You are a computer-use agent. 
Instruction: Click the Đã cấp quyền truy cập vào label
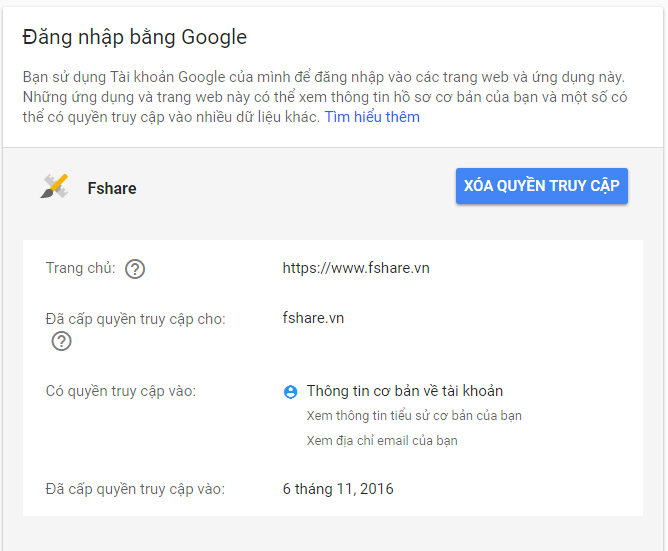pyautogui.click(x=135, y=489)
